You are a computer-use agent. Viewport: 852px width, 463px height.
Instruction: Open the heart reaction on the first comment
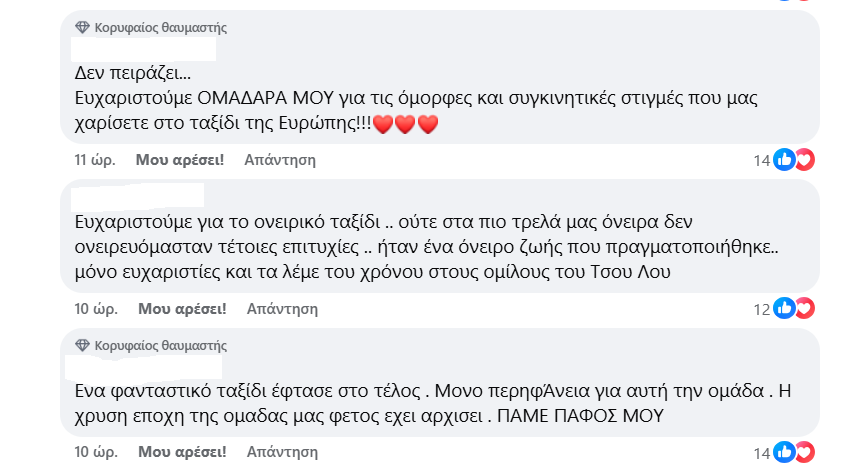click(805, 160)
